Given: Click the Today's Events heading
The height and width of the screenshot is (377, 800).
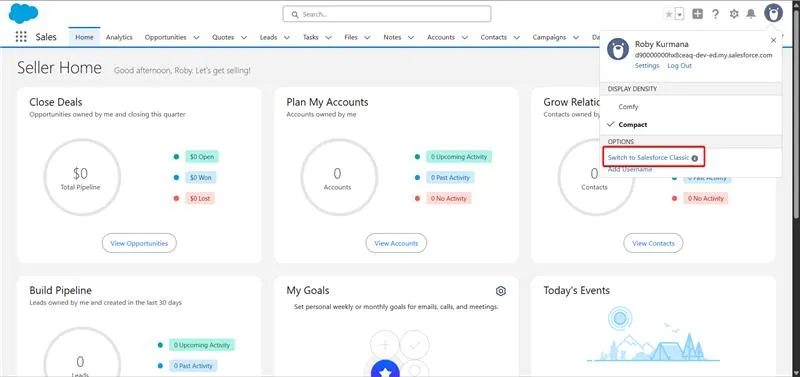Looking at the screenshot, I should pos(577,291).
